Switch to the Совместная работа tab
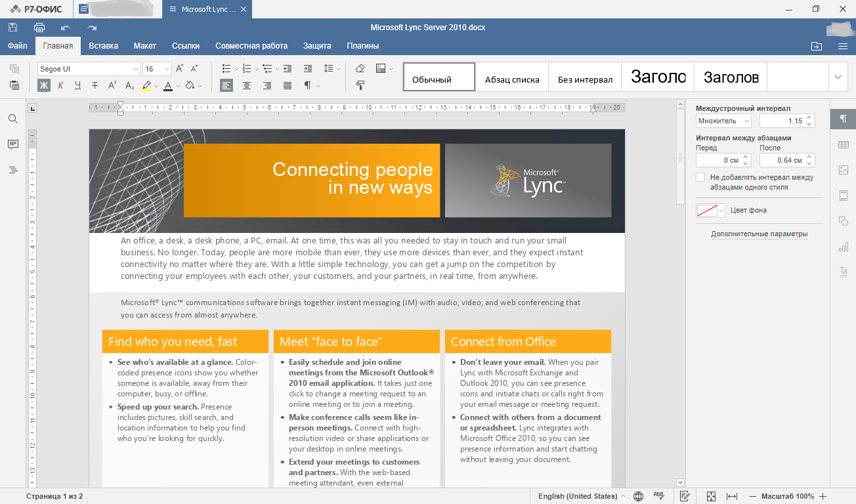The image size is (856, 504). (x=251, y=46)
